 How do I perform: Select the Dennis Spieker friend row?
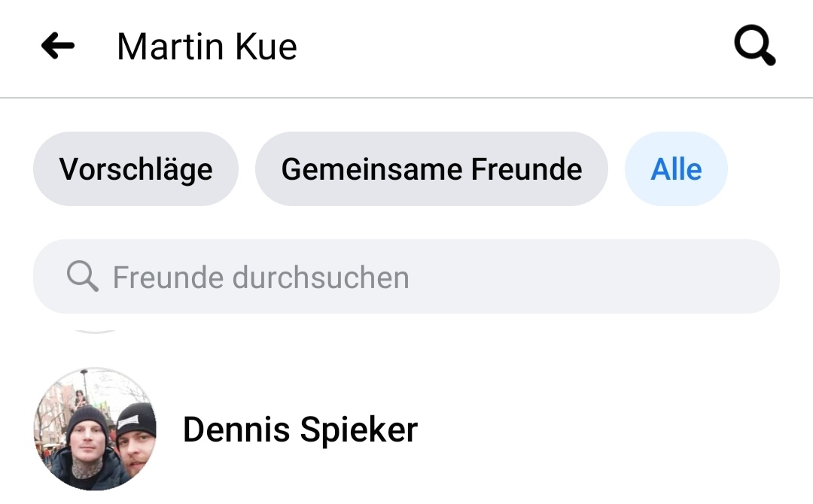click(452, 430)
